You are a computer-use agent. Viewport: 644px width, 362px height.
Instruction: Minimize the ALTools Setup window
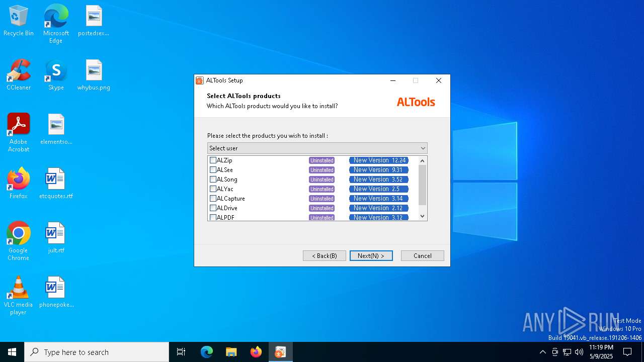point(393,80)
